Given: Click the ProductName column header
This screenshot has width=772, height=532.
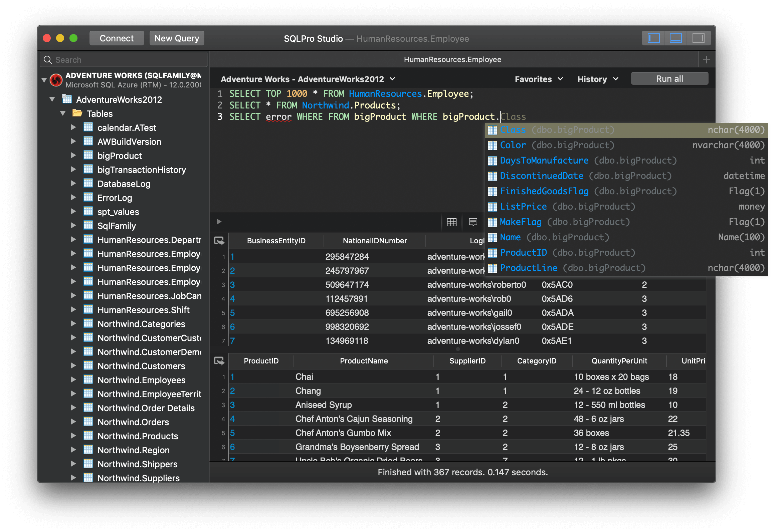Looking at the screenshot, I should tap(364, 361).
